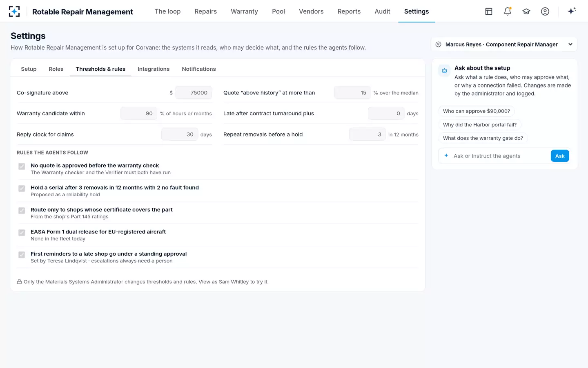Open the Reports navigation item
The image size is (588, 368).
point(349,11)
